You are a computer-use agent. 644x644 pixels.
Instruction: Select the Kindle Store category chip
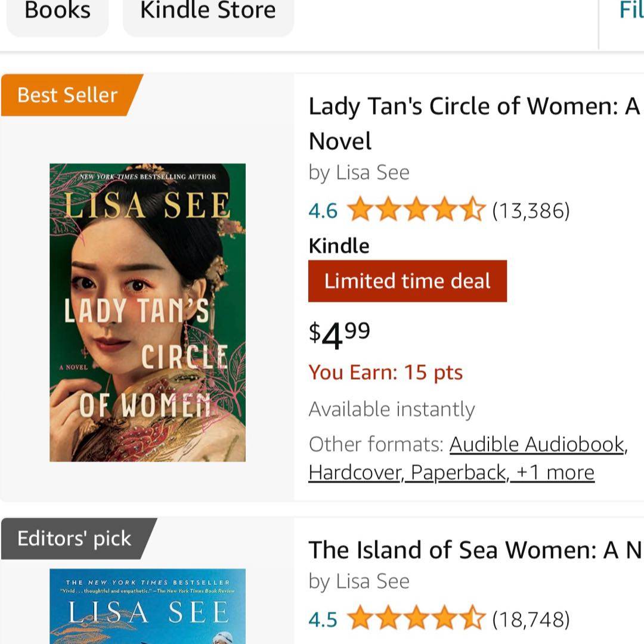[x=208, y=12]
